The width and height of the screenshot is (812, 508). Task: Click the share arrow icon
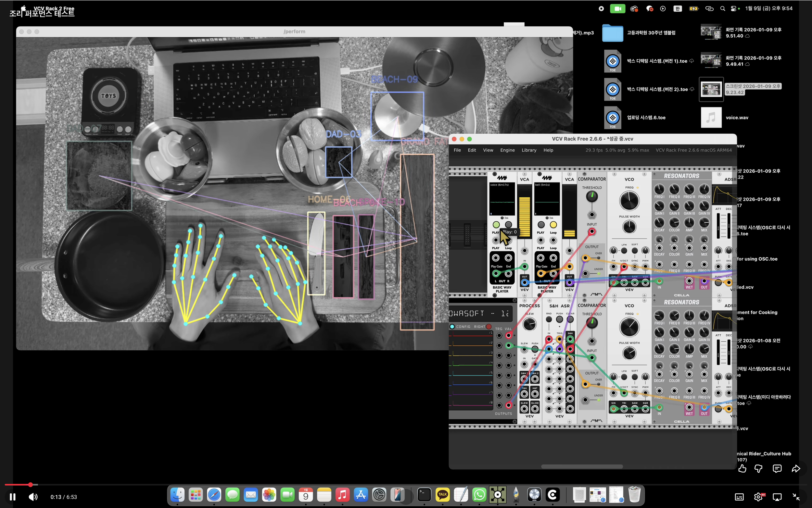click(x=795, y=469)
